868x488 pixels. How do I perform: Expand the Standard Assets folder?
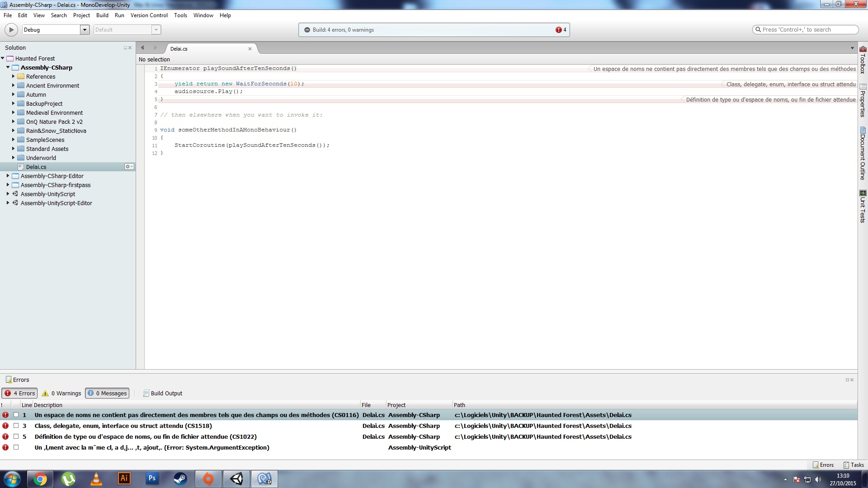(13, 149)
